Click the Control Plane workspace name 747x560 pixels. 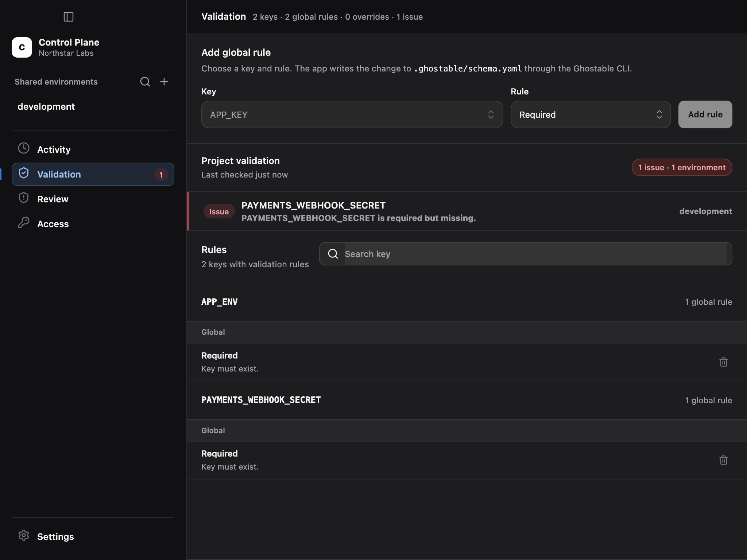[x=69, y=42]
